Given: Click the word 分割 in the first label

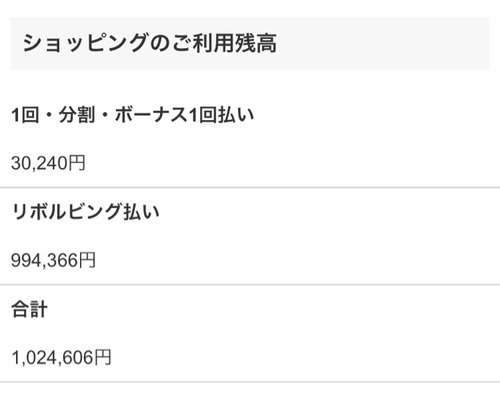Looking at the screenshot, I should 77,115.
